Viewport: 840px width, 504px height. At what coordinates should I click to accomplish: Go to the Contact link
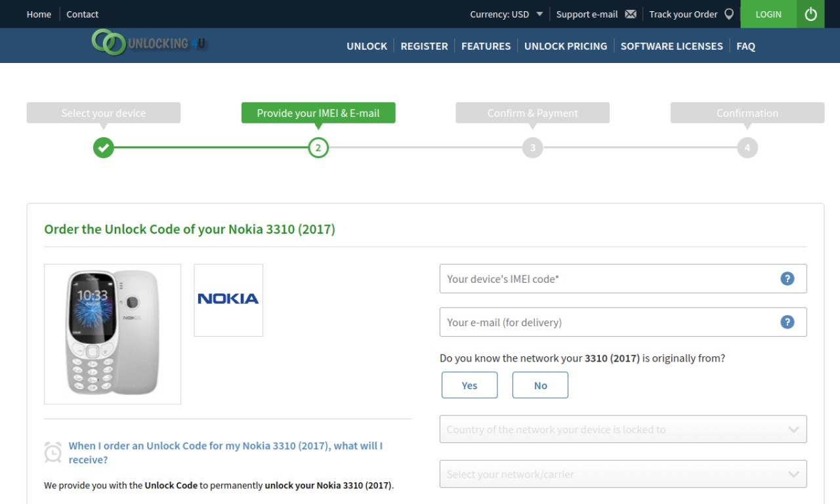click(x=82, y=14)
